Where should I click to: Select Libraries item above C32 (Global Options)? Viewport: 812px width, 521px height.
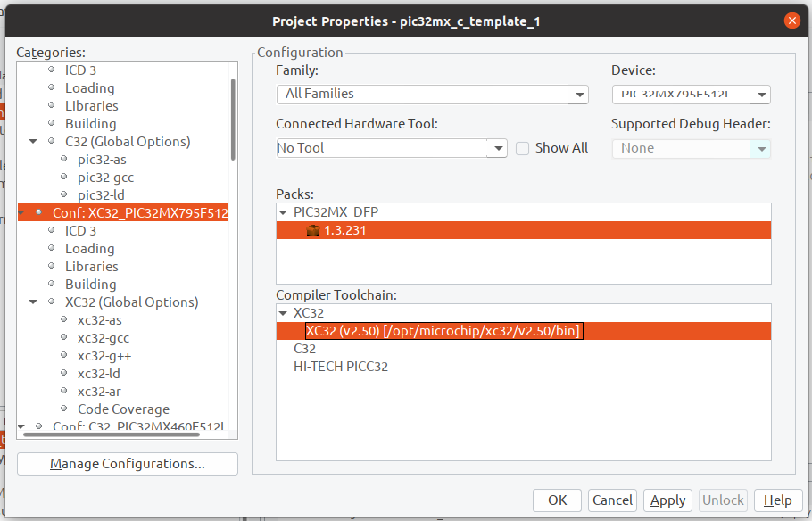[92, 105]
